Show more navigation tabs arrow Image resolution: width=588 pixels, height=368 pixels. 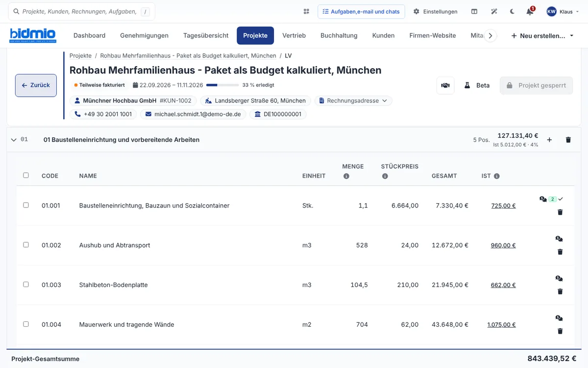(490, 36)
